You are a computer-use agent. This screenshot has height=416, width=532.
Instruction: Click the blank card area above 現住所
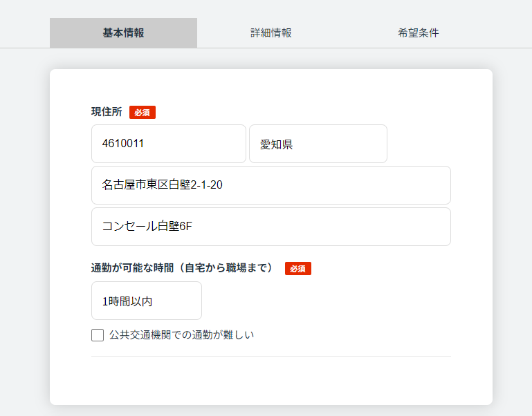pyautogui.click(x=271, y=87)
